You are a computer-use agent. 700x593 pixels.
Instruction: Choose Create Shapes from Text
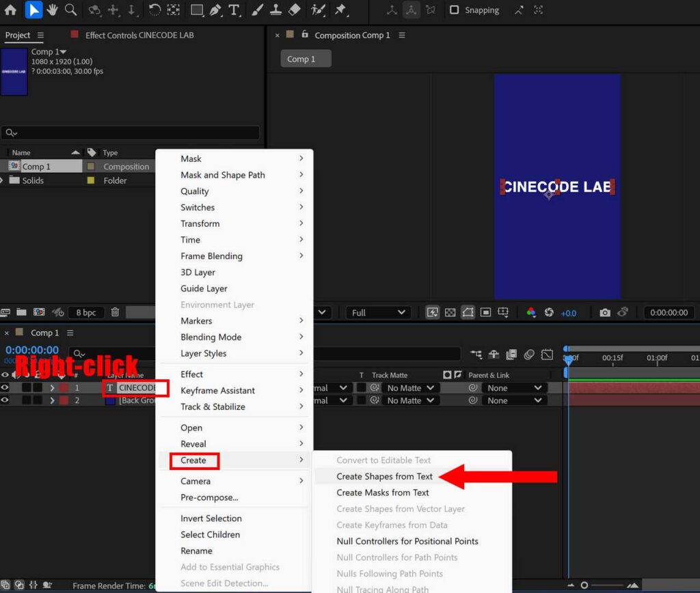[x=384, y=476]
